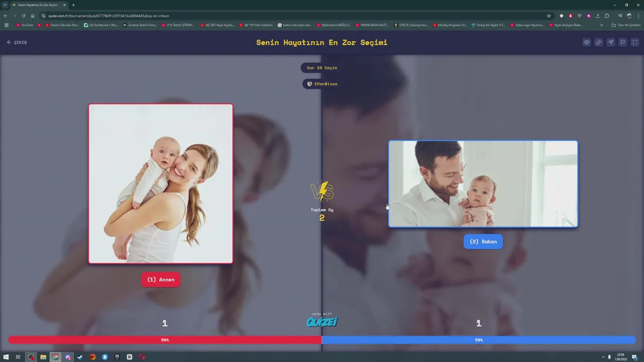Screen dimensions: 644x362
Task: Click the dice random icon in header
Action: click(599, 42)
